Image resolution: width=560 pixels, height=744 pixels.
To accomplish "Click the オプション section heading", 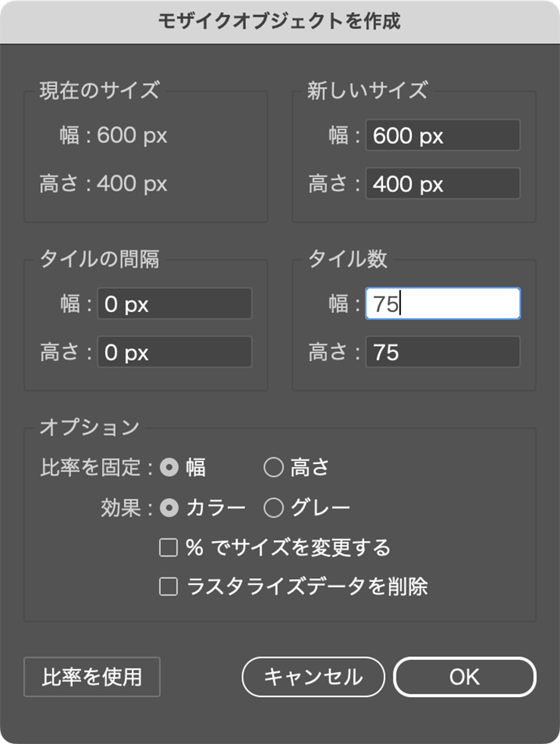I will [x=89, y=427].
